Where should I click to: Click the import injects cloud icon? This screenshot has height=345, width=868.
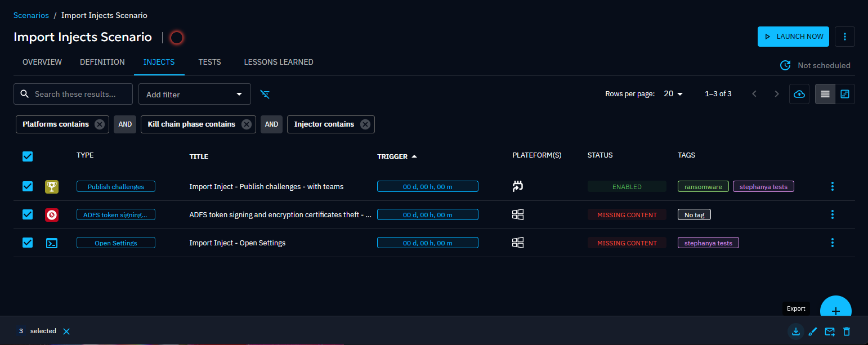pyautogui.click(x=799, y=94)
